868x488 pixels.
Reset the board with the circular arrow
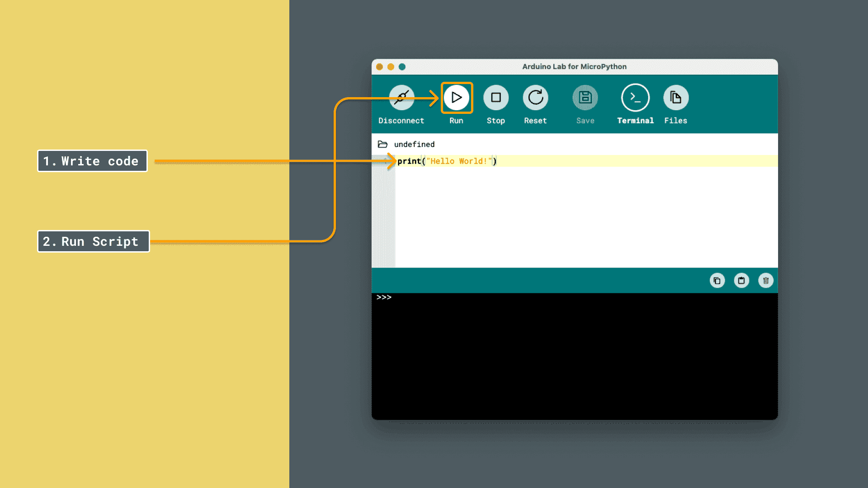(x=535, y=98)
